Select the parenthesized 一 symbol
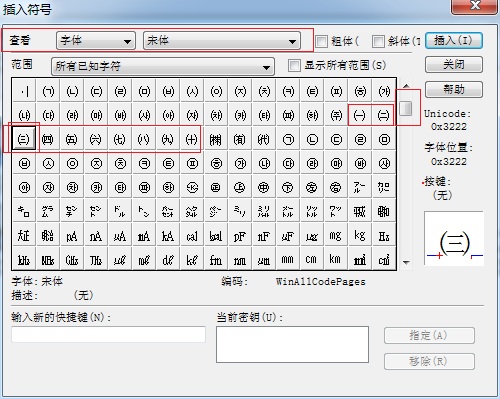Viewport: 500px width, 399px height. tap(360, 115)
